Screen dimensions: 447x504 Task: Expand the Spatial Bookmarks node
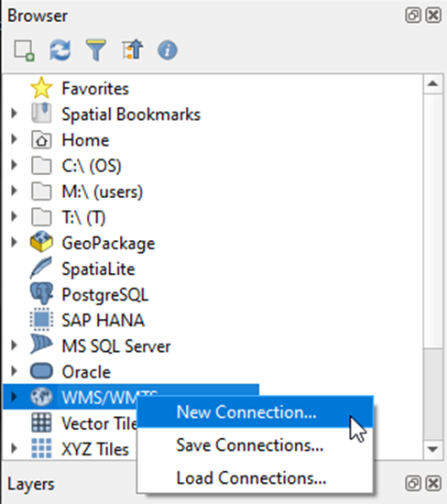(14, 113)
